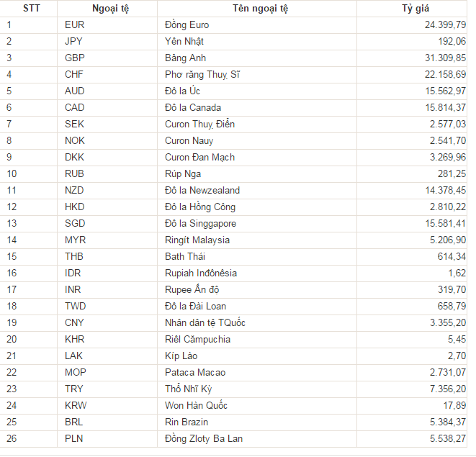This screenshot has width=476, height=457.
Task: Select the Curon Thụy Điển cell
Action: click(x=199, y=124)
